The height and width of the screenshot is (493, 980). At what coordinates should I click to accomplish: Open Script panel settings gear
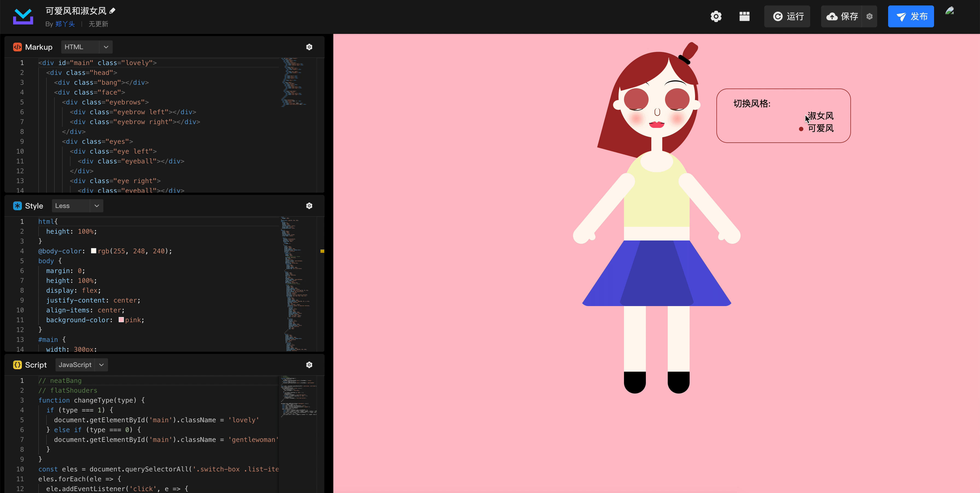pyautogui.click(x=309, y=365)
